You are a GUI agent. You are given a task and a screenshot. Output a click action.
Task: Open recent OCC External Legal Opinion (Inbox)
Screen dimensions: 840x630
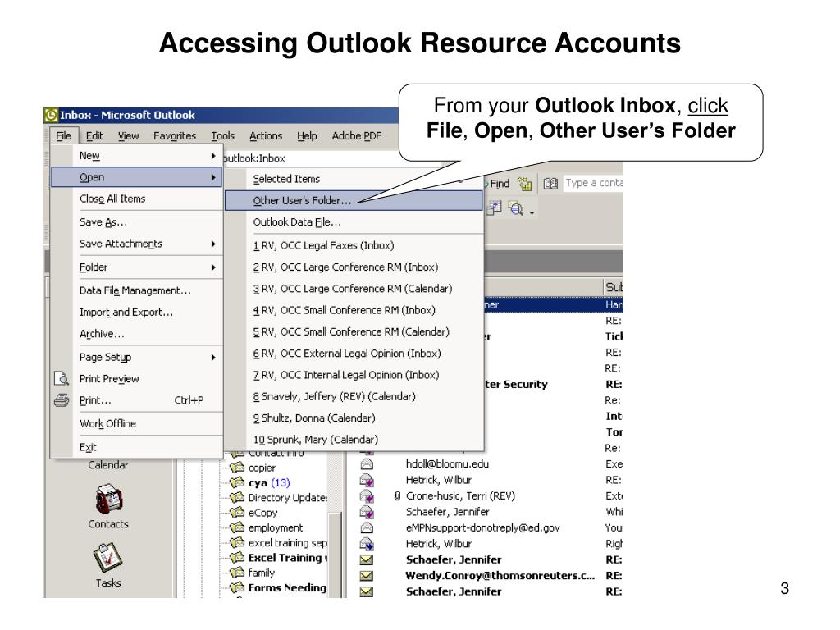(x=354, y=354)
